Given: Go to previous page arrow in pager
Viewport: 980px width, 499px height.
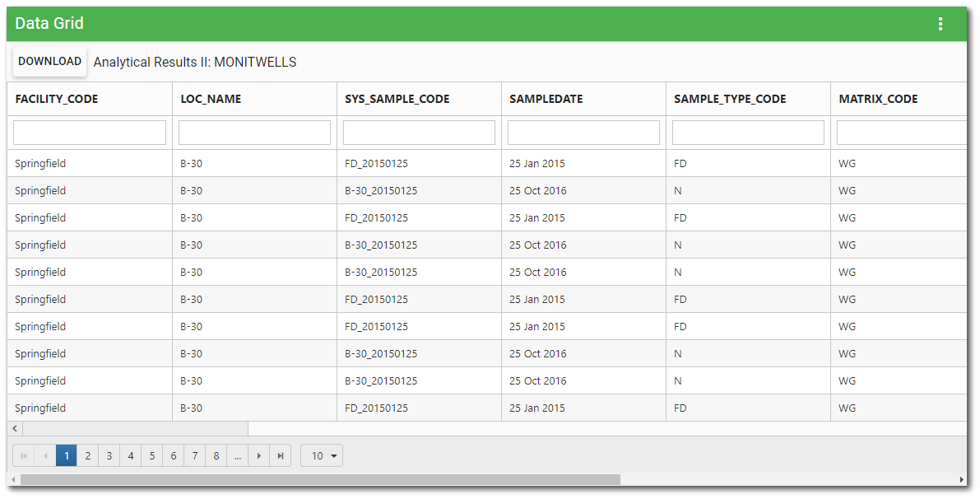Looking at the screenshot, I should 45,456.
